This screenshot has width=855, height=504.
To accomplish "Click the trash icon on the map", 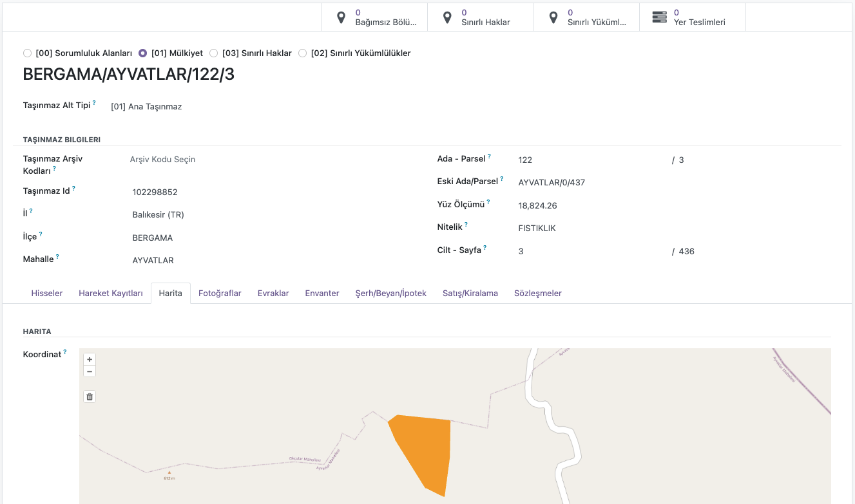I will click(x=90, y=397).
